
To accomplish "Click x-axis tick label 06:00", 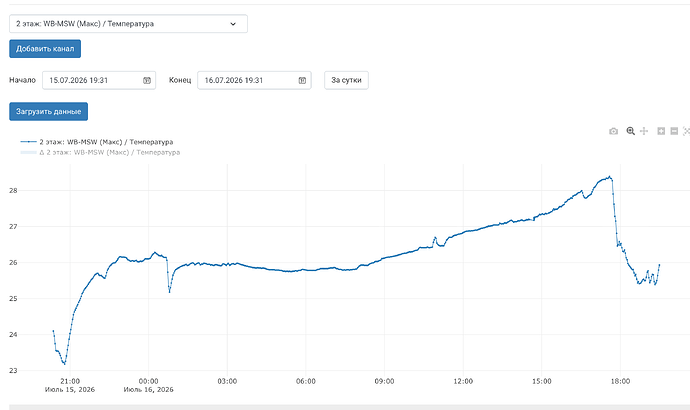I will coord(306,381).
